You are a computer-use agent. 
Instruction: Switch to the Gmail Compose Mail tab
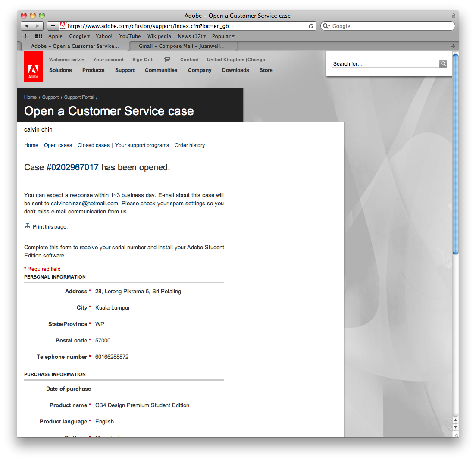point(183,46)
